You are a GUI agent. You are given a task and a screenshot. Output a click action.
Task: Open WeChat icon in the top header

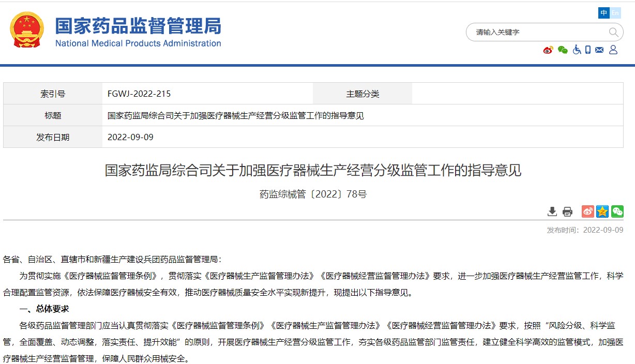(x=562, y=50)
